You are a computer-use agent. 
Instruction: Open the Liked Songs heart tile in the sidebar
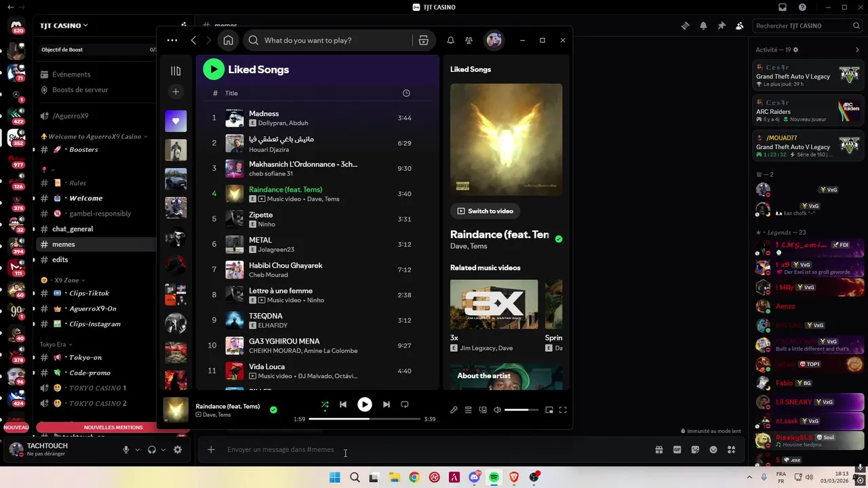click(x=176, y=121)
